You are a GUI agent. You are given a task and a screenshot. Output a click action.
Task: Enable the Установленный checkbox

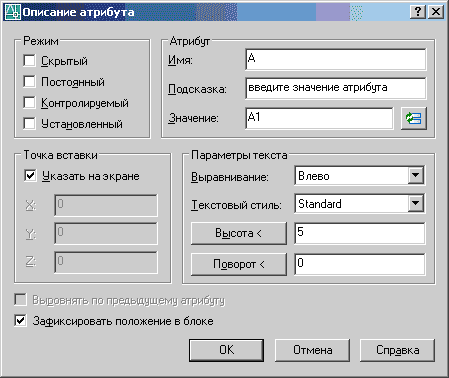pyautogui.click(x=29, y=124)
